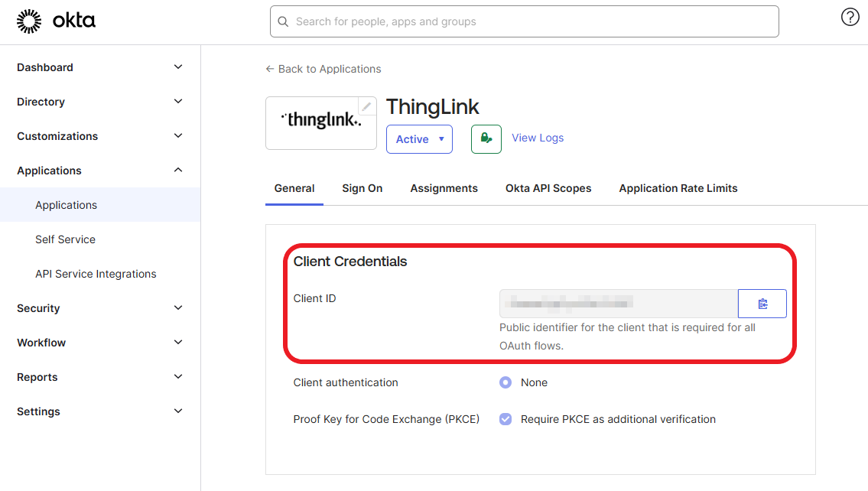This screenshot has height=491, width=868.
Task: Edit the ThingLink logo pencil icon
Action: [x=366, y=106]
